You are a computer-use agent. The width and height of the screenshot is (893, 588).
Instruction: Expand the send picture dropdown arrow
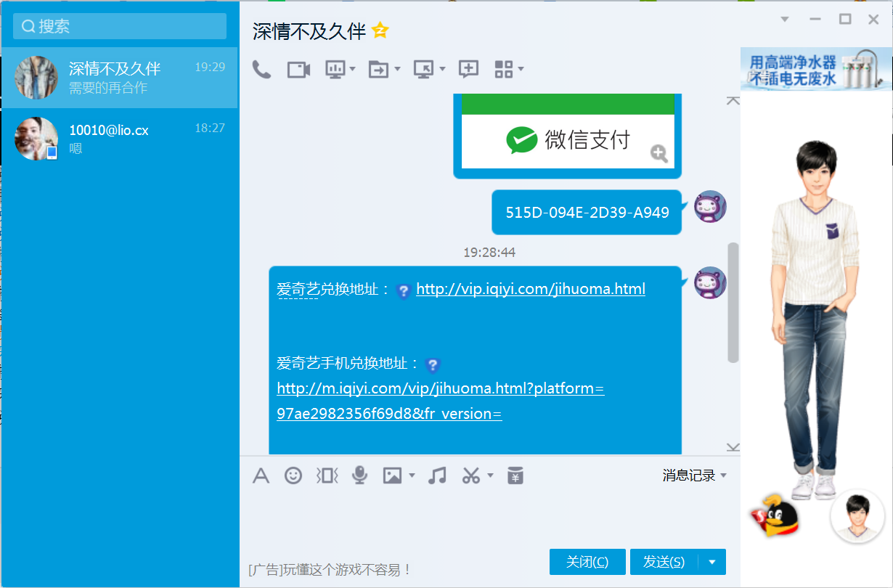pyautogui.click(x=412, y=476)
